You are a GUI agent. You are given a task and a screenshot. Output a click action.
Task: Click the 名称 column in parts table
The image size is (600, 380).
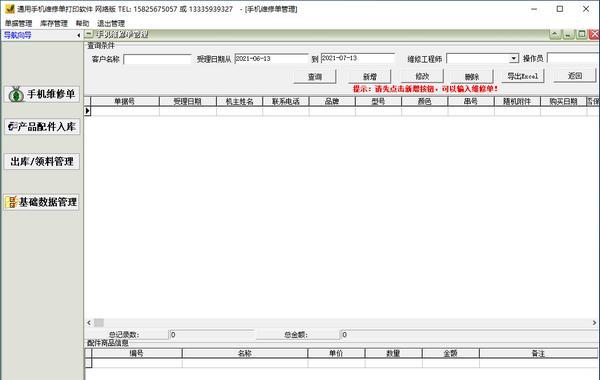[x=245, y=353]
